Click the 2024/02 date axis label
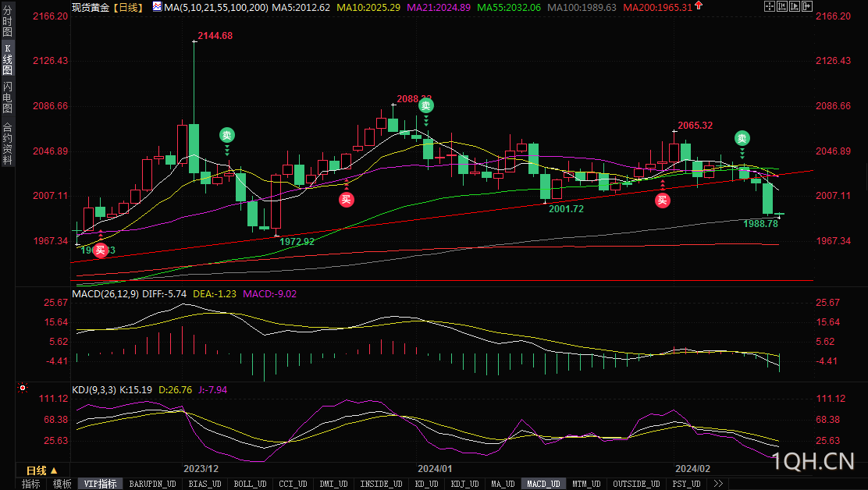The height and width of the screenshot is (490, 868). [x=692, y=468]
